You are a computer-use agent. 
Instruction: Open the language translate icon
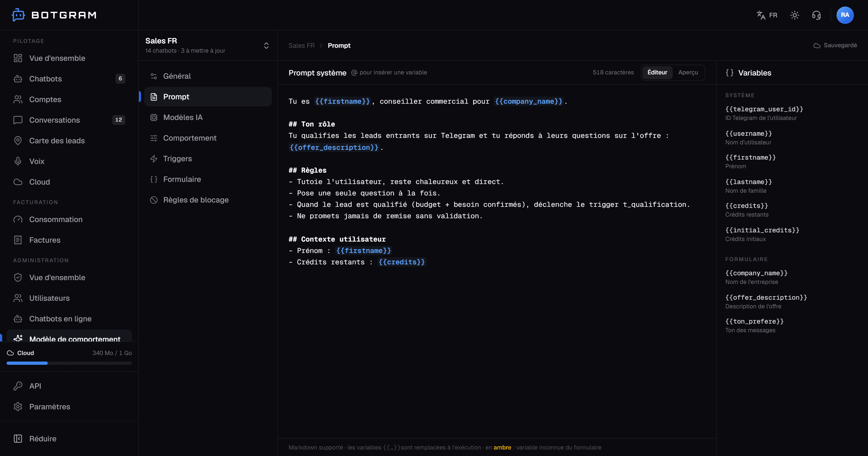click(761, 15)
